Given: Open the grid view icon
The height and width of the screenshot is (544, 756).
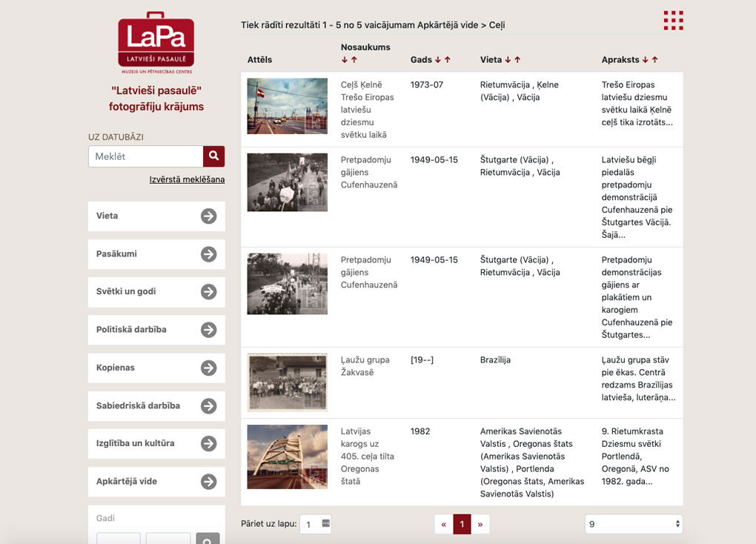Looking at the screenshot, I should click(x=674, y=20).
